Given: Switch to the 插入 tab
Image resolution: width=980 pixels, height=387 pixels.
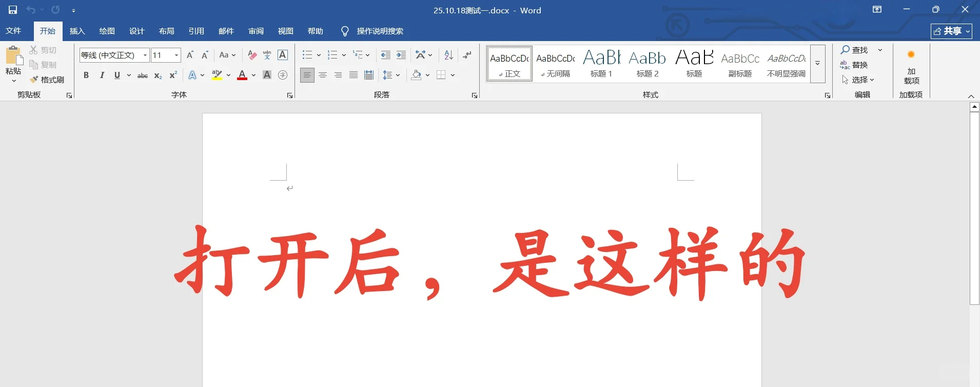Looking at the screenshot, I should point(77,31).
